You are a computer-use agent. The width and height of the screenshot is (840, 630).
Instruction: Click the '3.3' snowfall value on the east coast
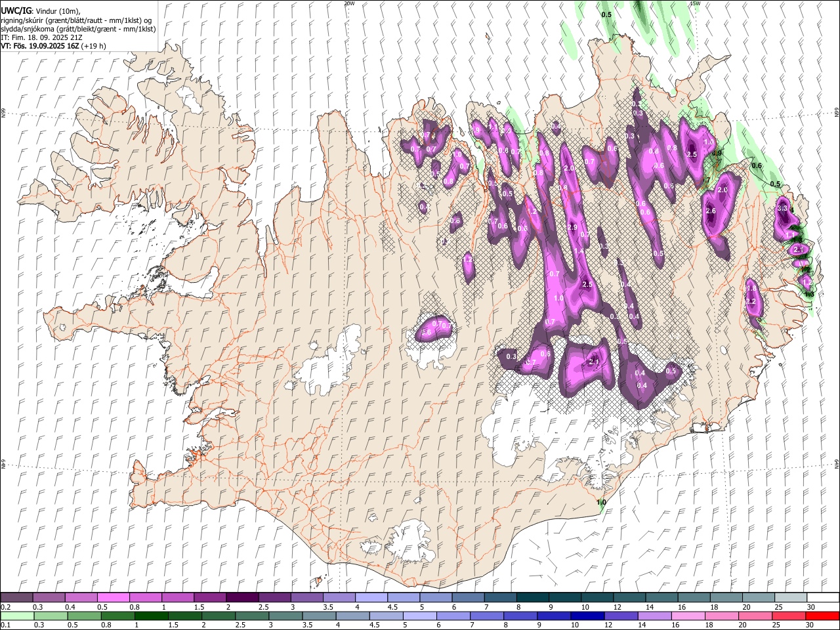[782, 208]
